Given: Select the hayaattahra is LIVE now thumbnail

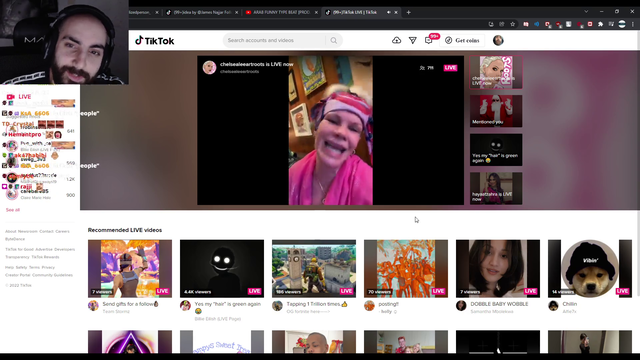Looking at the screenshot, I should pos(496,188).
